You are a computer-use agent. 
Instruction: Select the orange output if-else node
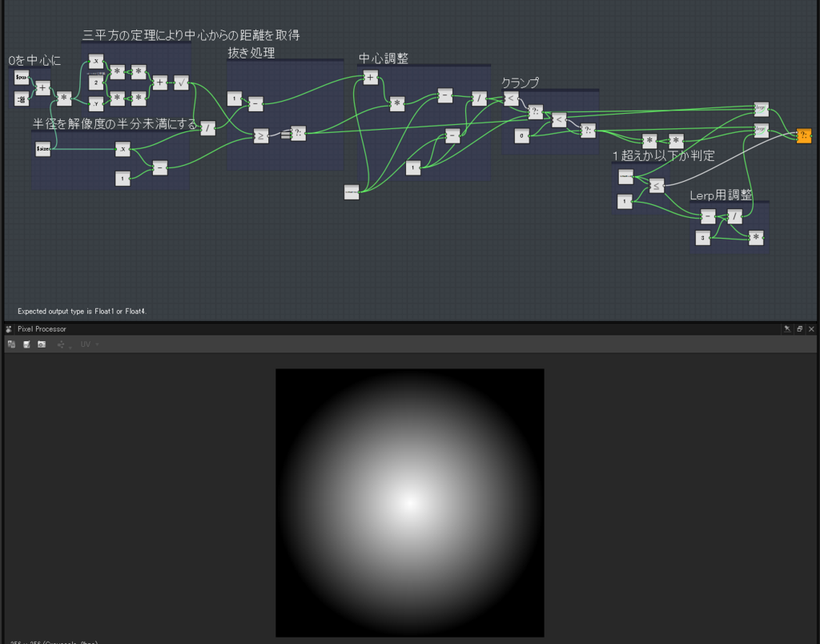tap(804, 135)
